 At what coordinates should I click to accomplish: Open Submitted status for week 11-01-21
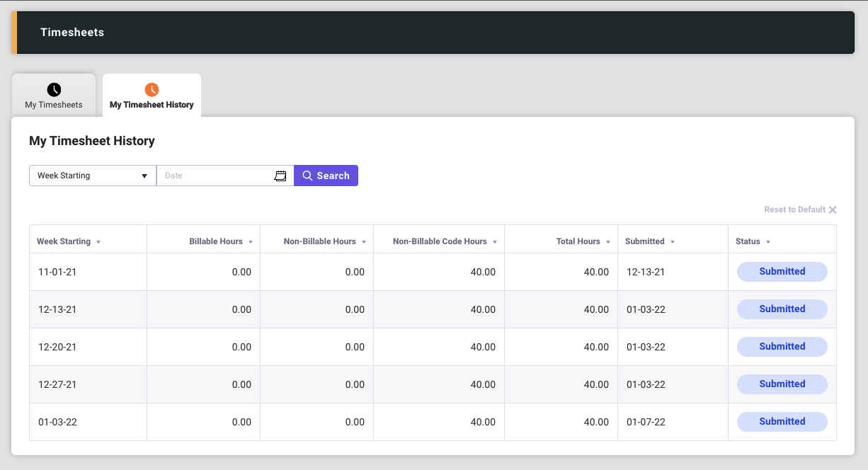point(782,272)
